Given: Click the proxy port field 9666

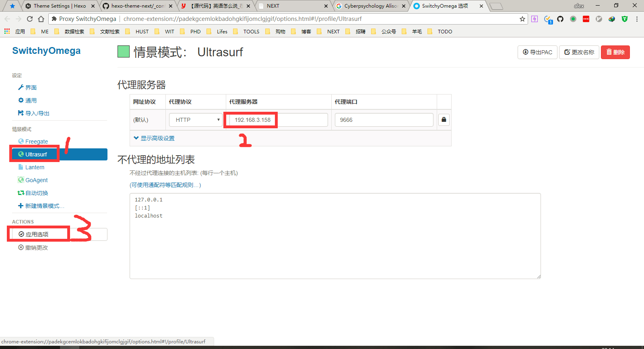Looking at the screenshot, I should (x=384, y=120).
